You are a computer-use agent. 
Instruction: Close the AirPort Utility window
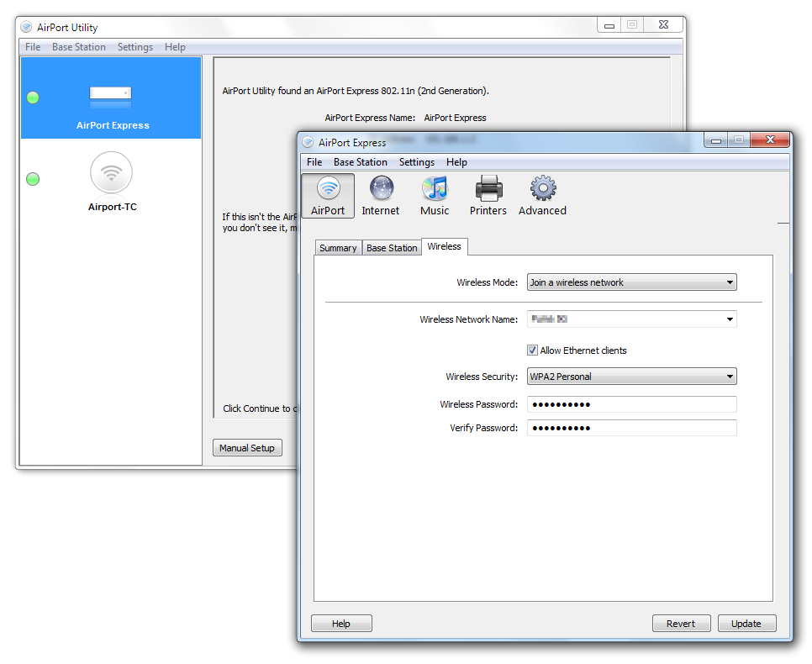pos(663,25)
